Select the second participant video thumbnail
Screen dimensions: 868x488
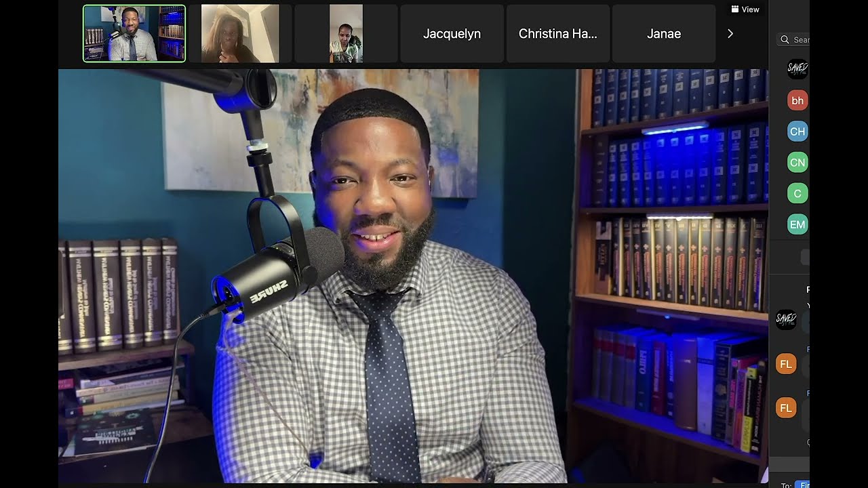[x=240, y=34]
